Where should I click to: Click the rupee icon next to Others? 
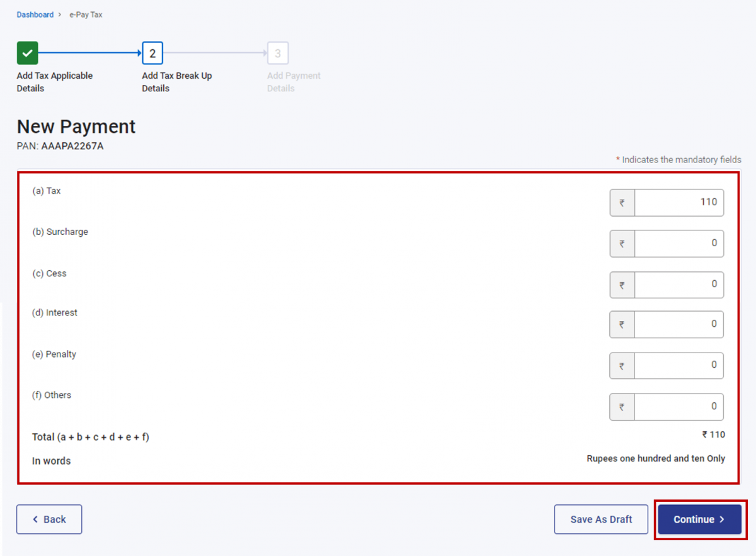(622, 406)
